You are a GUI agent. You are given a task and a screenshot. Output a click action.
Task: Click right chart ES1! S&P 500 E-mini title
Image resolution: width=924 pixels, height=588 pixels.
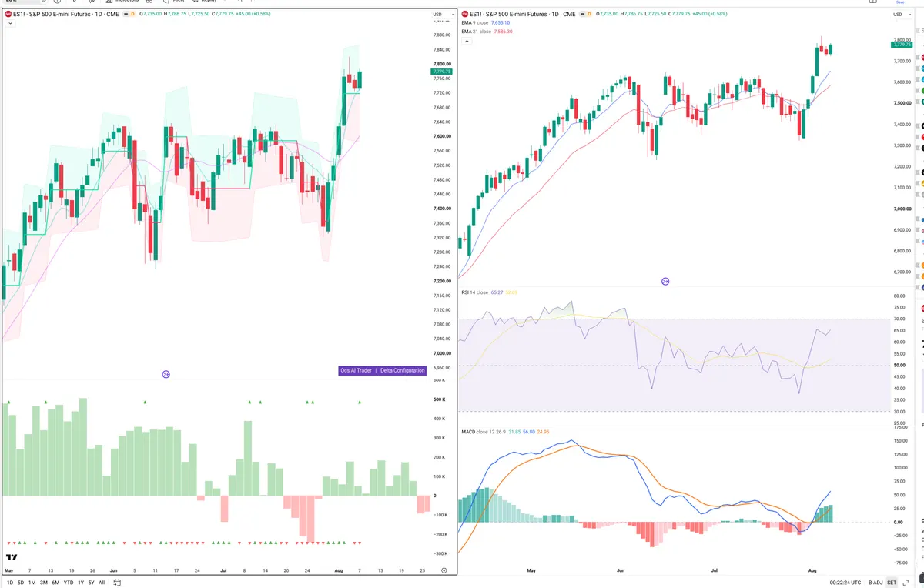click(x=521, y=14)
